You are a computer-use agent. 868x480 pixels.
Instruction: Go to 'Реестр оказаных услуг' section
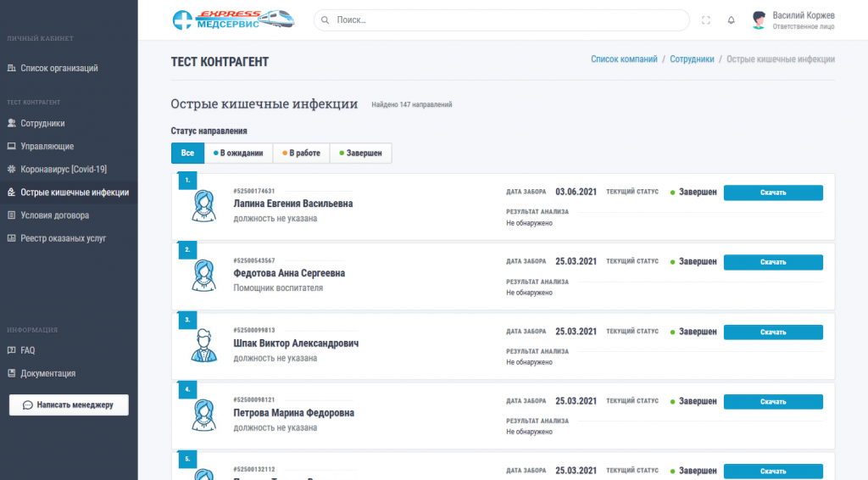[63, 238]
